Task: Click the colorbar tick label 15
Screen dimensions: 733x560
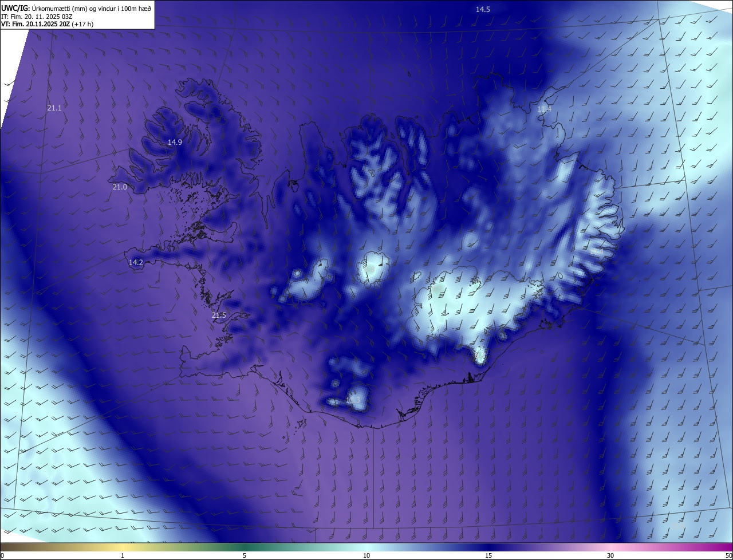Action: click(x=488, y=555)
